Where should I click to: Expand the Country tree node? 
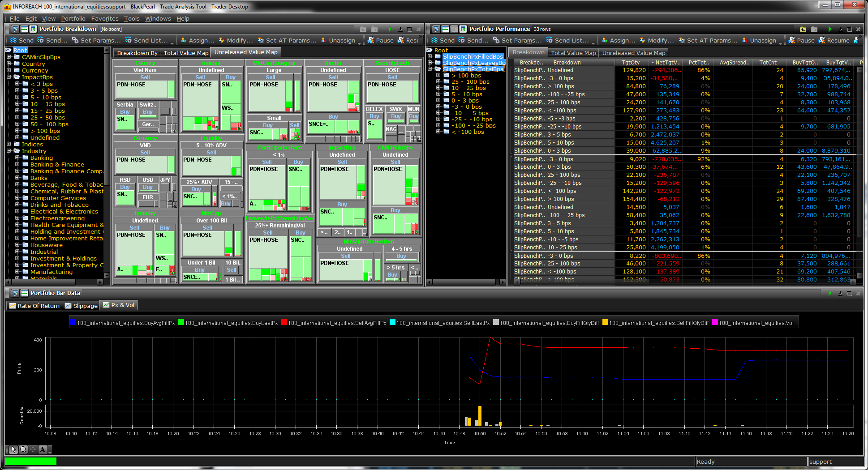point(9,64)
